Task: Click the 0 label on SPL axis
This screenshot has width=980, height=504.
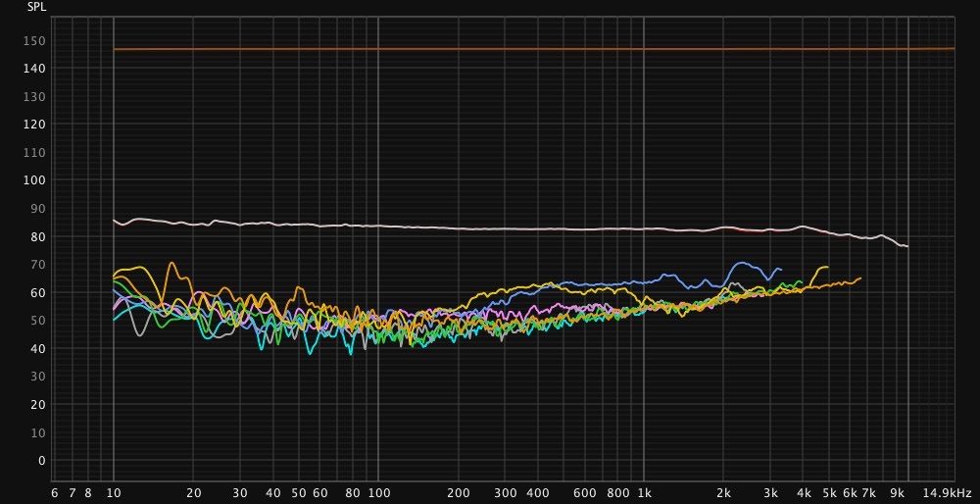Action: tap(42, 460)
